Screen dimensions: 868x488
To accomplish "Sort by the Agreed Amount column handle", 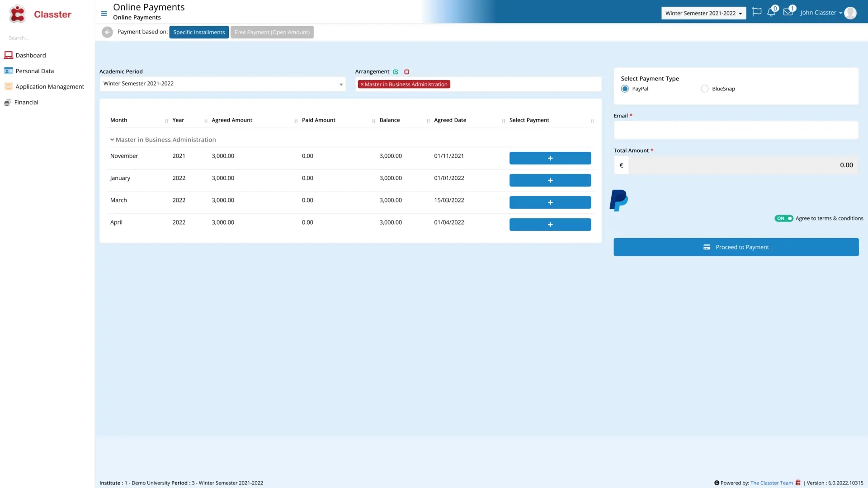I will [296, 121].
